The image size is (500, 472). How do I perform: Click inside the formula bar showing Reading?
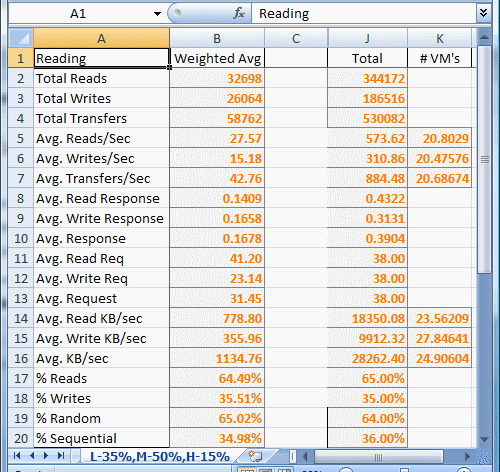point(364,14)
